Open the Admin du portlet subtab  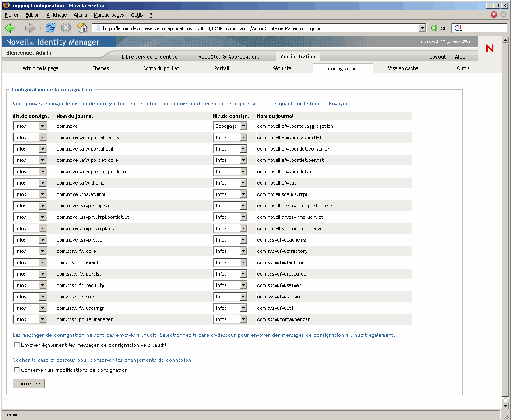tap(161, 68)
